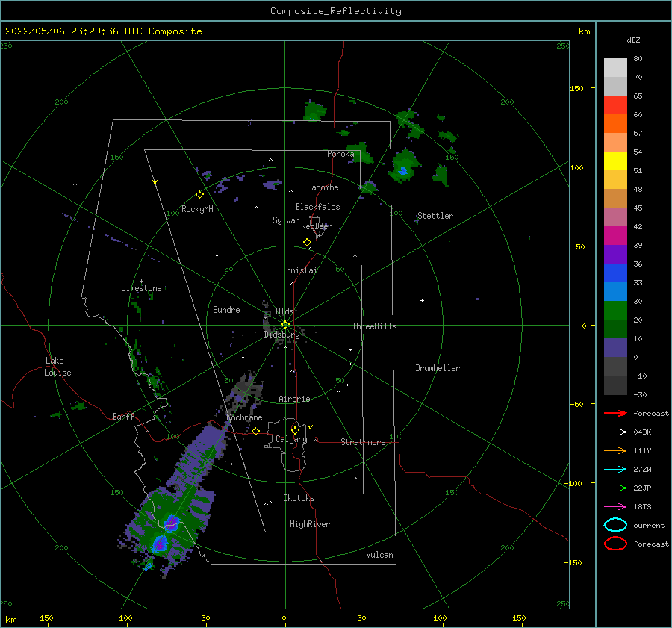Screen dimensions: 672x628
Task: Click the 2022/05/06 23:29:36 UTC Composite timestamp
Action: [103, 31]
